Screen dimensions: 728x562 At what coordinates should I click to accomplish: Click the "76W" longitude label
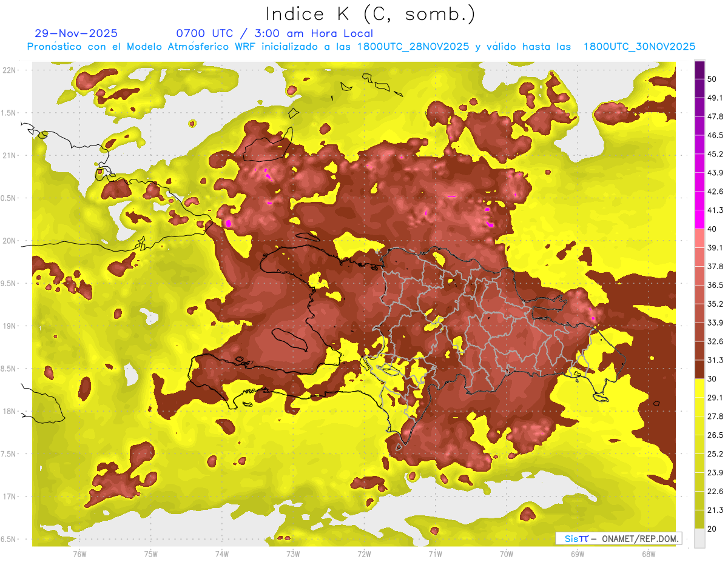[x=79, y=554]
